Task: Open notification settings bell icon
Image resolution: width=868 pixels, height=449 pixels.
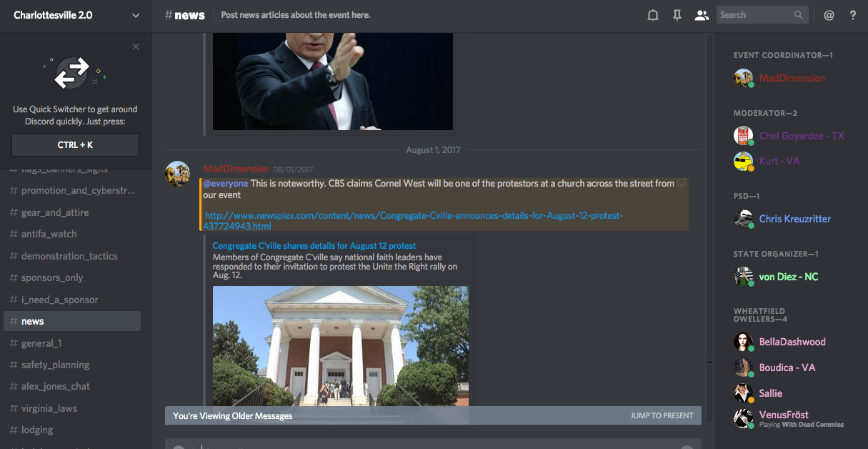Action: pyautogui.click(x=652, y=15)
